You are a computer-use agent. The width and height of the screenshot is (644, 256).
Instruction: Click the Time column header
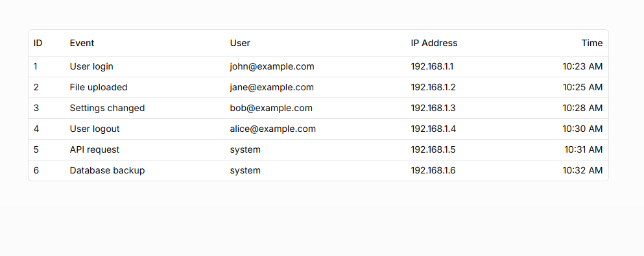(592, 44)
